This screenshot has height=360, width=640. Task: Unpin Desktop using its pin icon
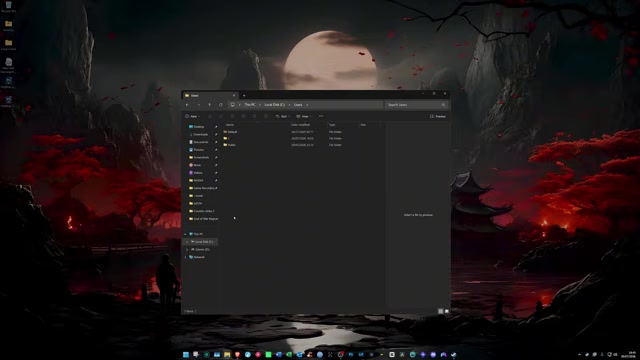click(216, 127)
